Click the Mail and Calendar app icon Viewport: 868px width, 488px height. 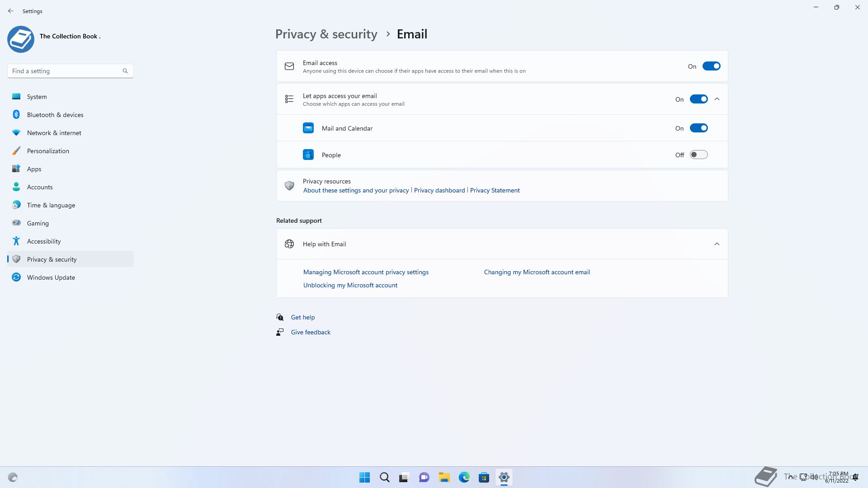(x=308, y=128)
